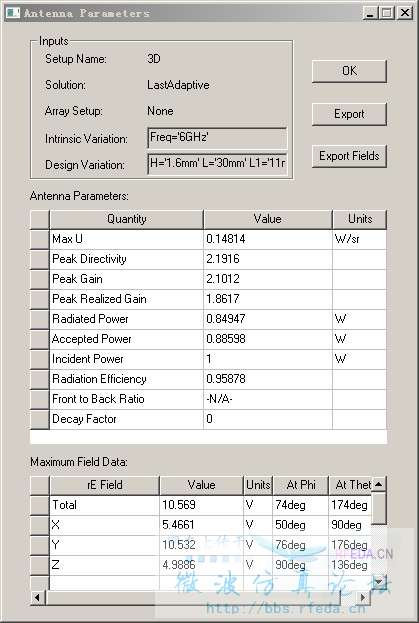Viewport: 419px width, 623px height.
Task: Click the At Phi column header
Action: pos(301,485)
